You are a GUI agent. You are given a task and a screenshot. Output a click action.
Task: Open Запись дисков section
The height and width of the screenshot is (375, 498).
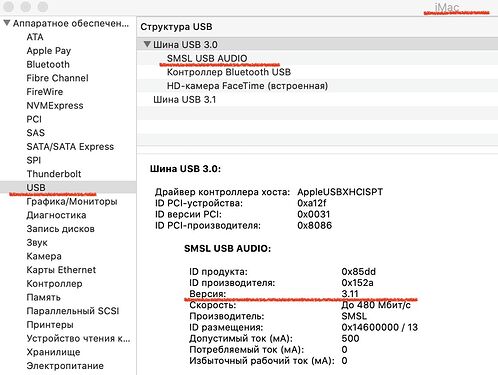[x=60, y=229]
